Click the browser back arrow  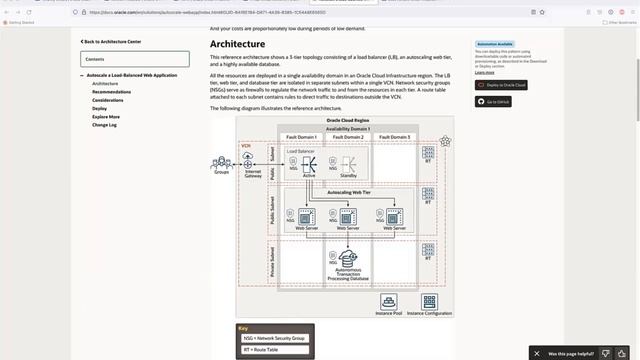coord(7,12)
